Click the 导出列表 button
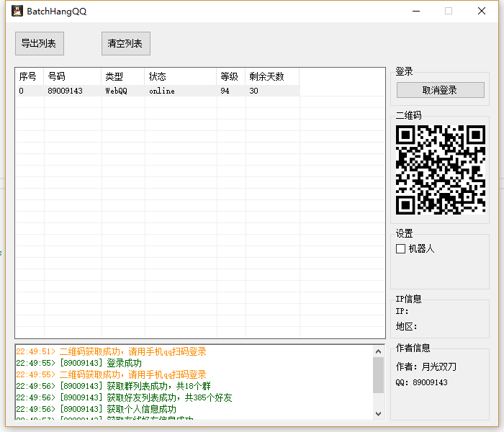504x432 pixels. pos(40,43)
